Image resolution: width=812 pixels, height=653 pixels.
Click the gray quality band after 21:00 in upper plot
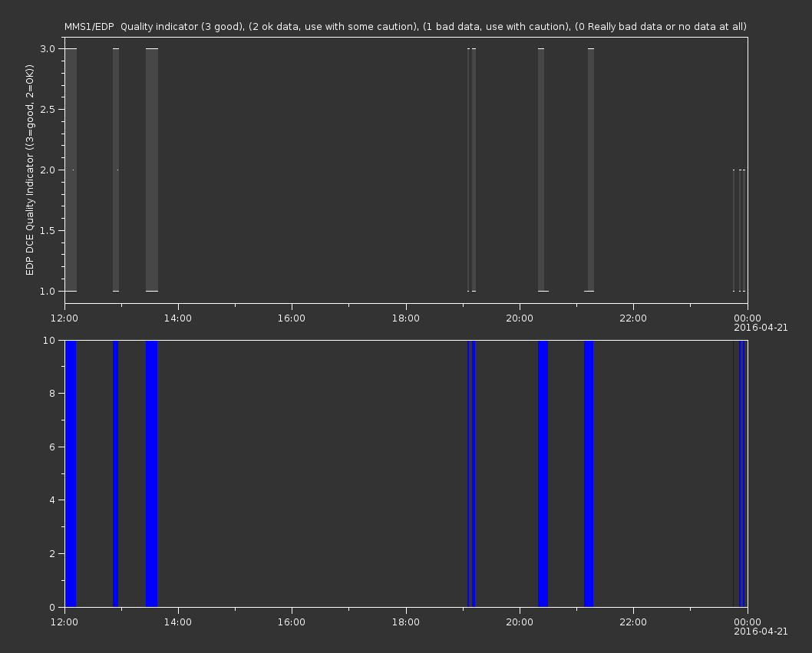coord(591,170)
